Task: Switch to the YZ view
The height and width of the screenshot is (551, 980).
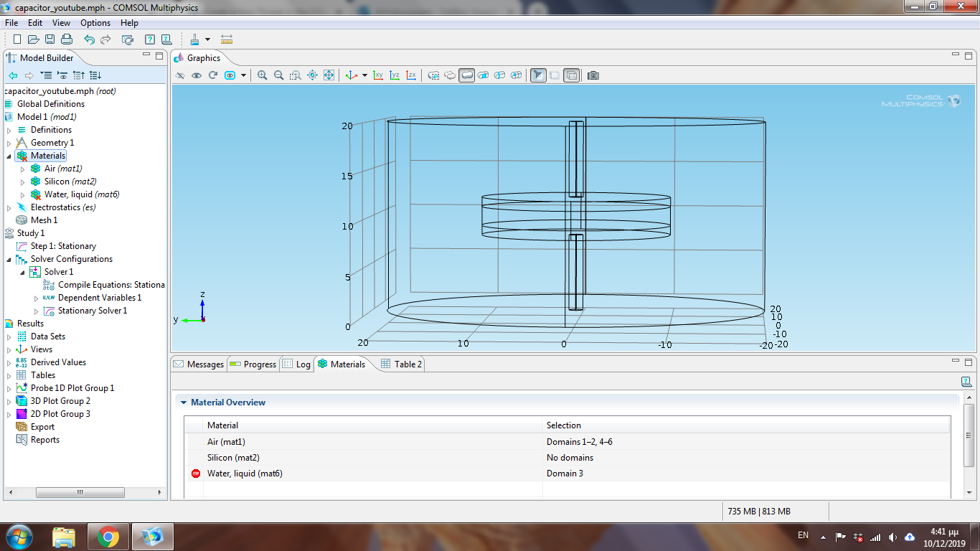Action: pos(395,75)
